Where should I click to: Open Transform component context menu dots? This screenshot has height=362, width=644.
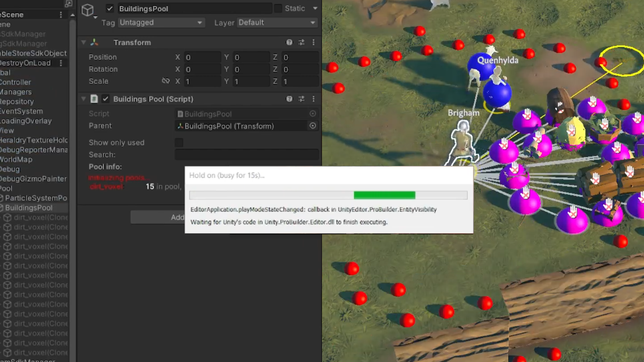point(313,43)
